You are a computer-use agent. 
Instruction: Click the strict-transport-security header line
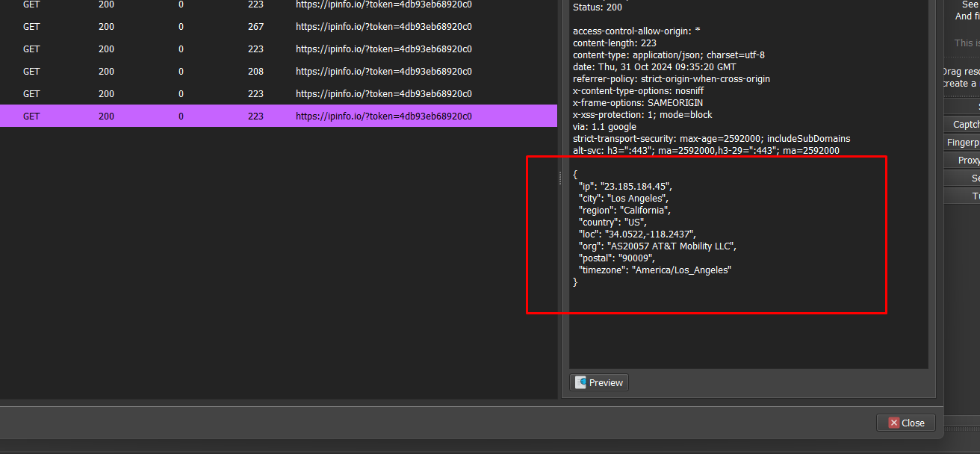click(x=711, y=139)
